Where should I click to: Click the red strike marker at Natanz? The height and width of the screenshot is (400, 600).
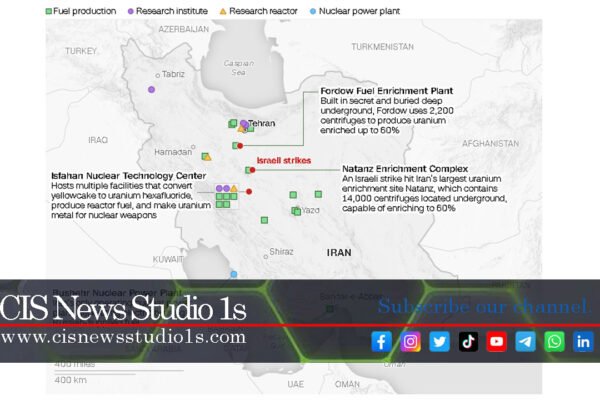[x=253, y=170]
